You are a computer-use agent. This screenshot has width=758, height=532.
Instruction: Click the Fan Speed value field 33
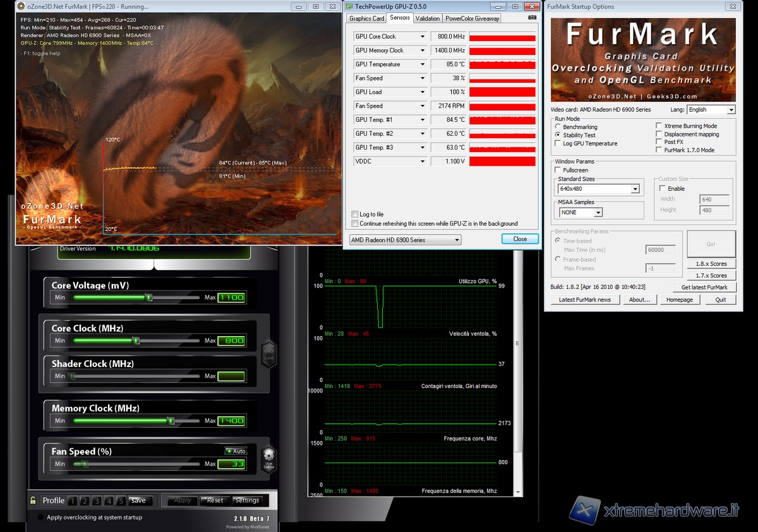tap(232, 464)
